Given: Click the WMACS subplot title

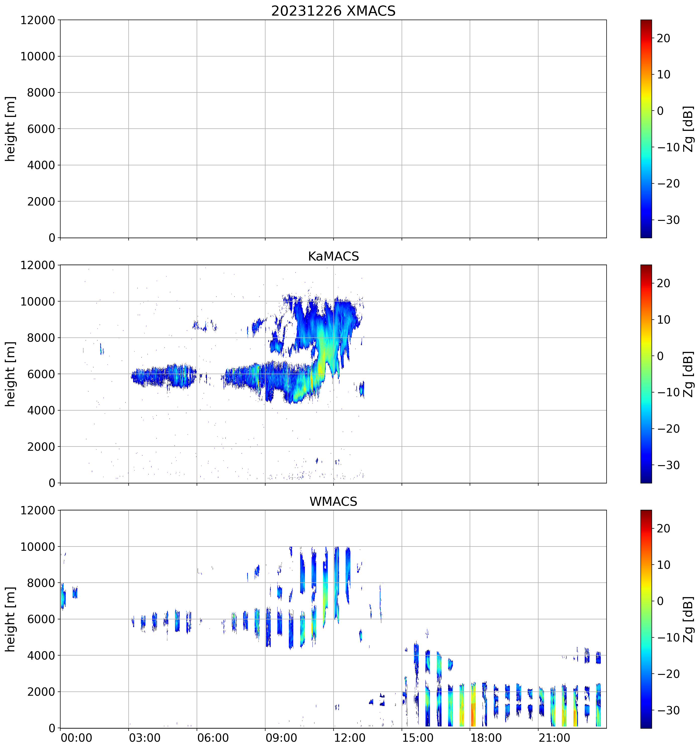Looking at the screenshot, I should (333, 502).
